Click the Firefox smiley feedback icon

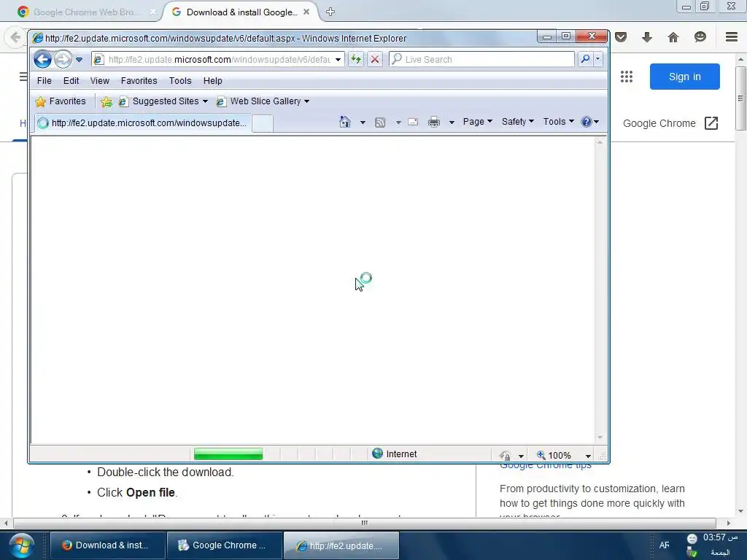tap(700, 37)
